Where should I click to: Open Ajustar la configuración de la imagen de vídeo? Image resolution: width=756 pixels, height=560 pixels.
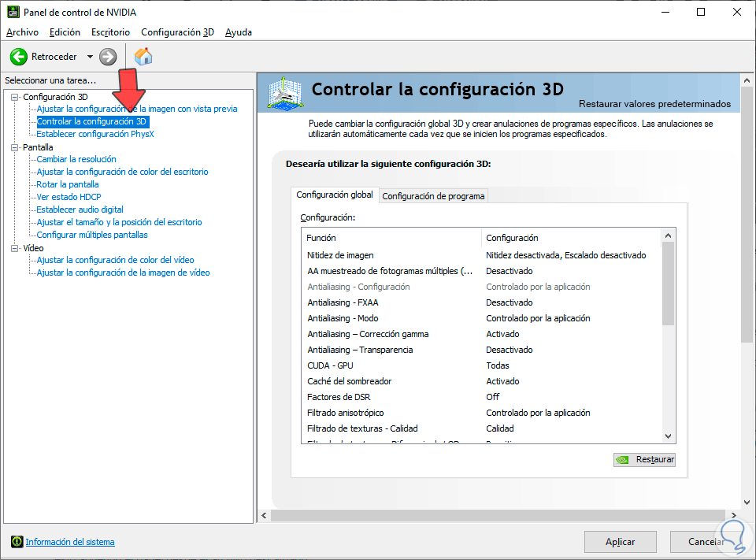[x=123, y=273]
